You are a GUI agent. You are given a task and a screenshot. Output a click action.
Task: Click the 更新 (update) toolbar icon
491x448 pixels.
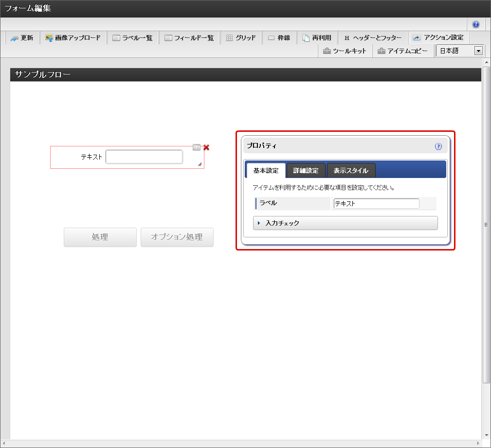(x=22, y=38)
